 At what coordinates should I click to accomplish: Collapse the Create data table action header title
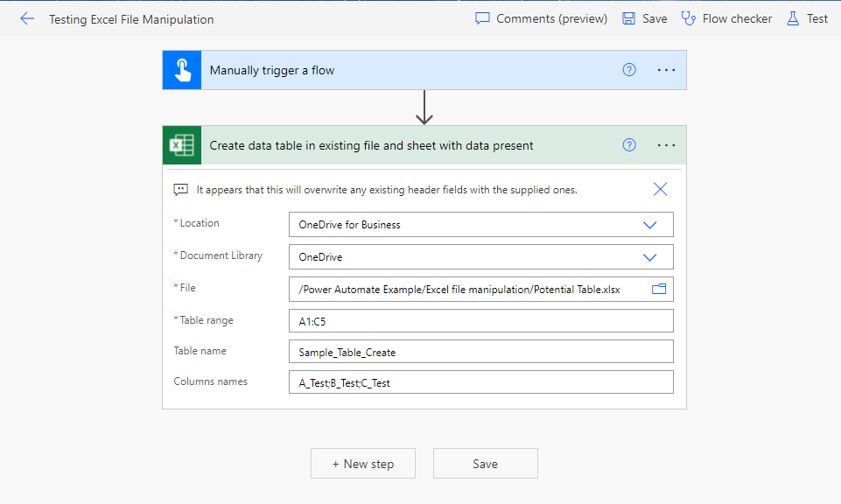click(x=371, y=145)
